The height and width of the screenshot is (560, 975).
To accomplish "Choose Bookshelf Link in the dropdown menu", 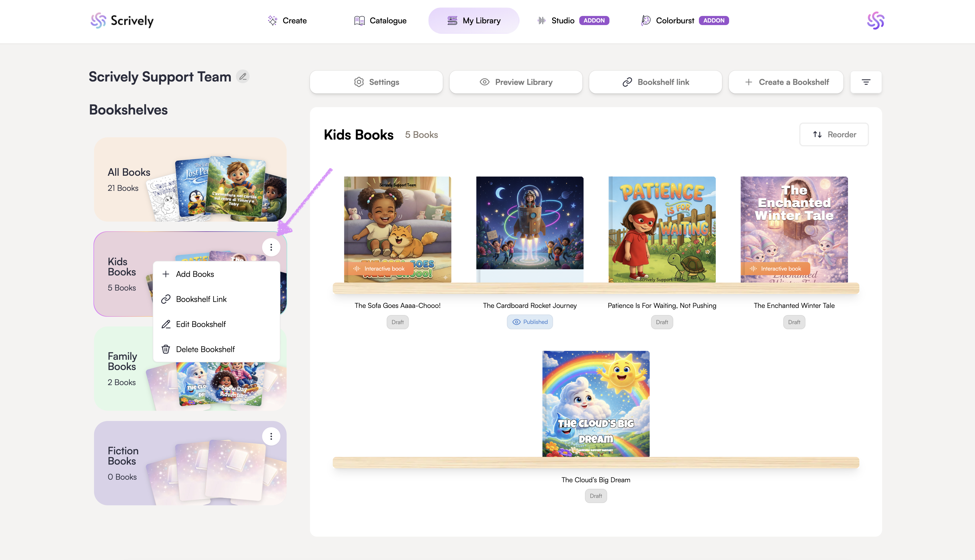I will (x=201, y=299).
